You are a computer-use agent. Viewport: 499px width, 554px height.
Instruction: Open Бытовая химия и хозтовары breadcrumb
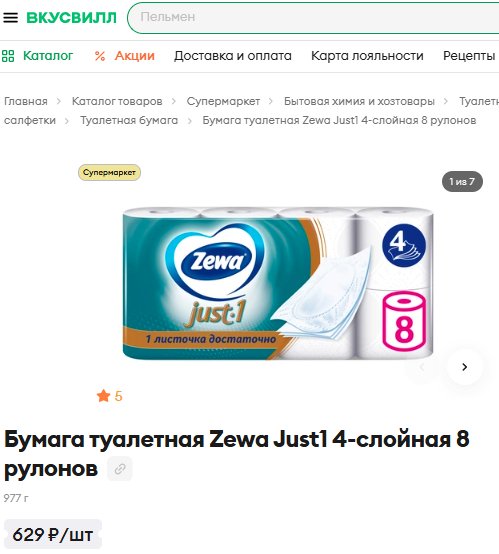click(x=359, y=101)
